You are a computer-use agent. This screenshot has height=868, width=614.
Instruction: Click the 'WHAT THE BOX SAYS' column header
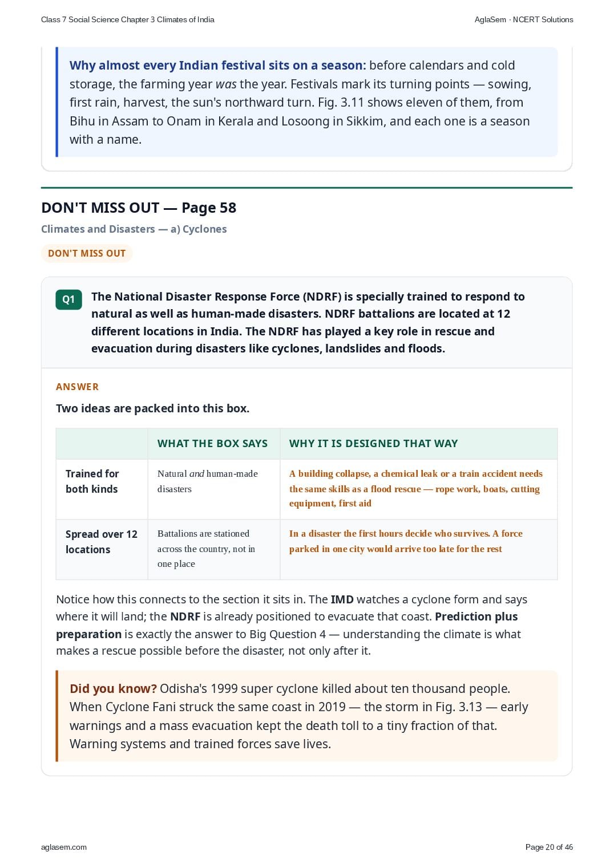[213, 444]
